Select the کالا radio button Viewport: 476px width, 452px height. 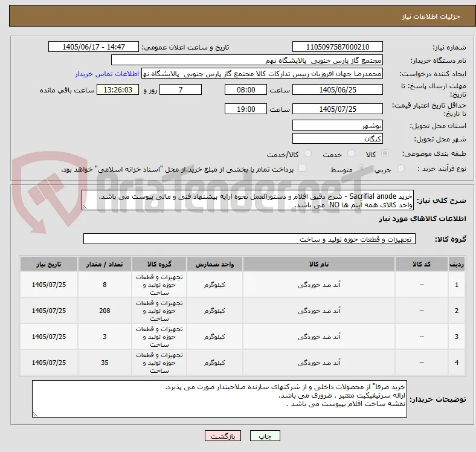[x=385, y=153]
